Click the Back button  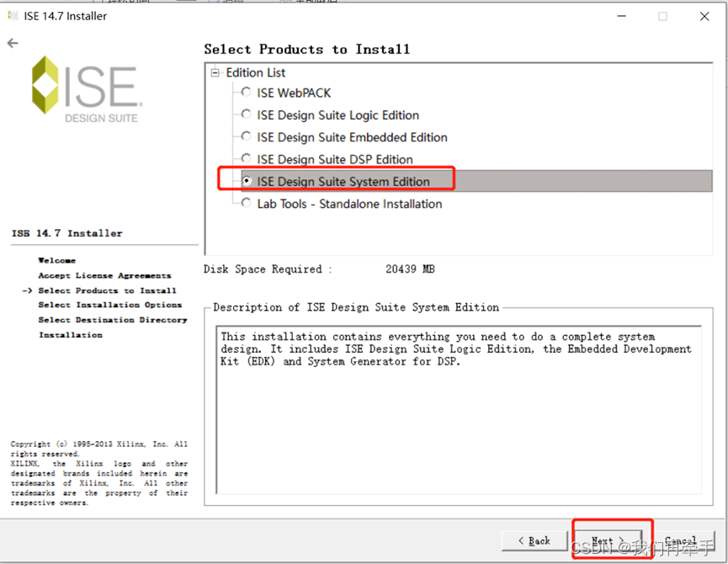point(534,540)
